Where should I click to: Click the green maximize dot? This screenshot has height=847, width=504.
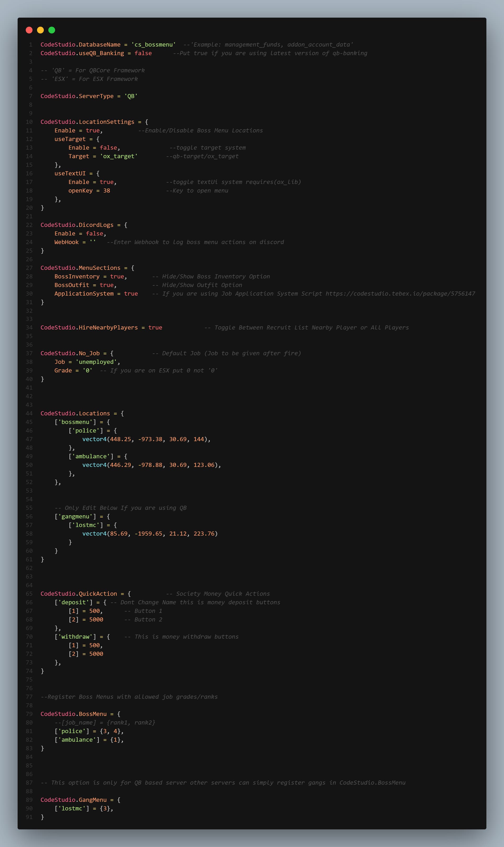pyautogui.click(x=52, y=30)
